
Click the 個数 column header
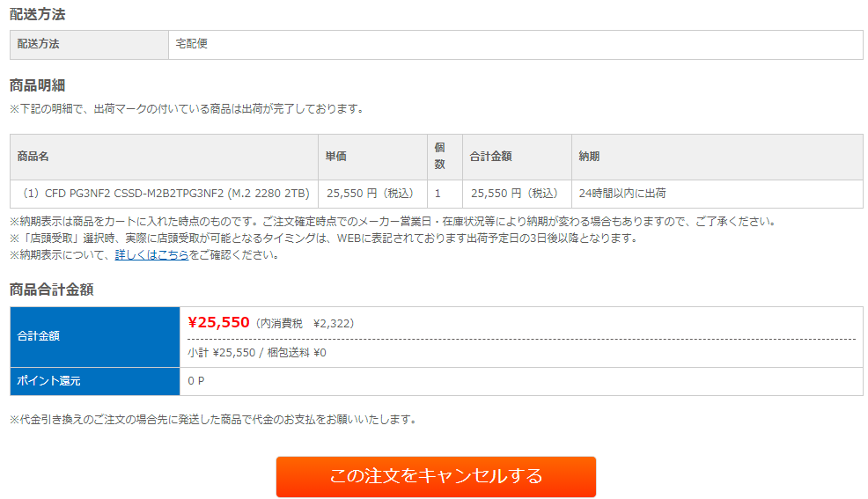(x=439, y=157)
